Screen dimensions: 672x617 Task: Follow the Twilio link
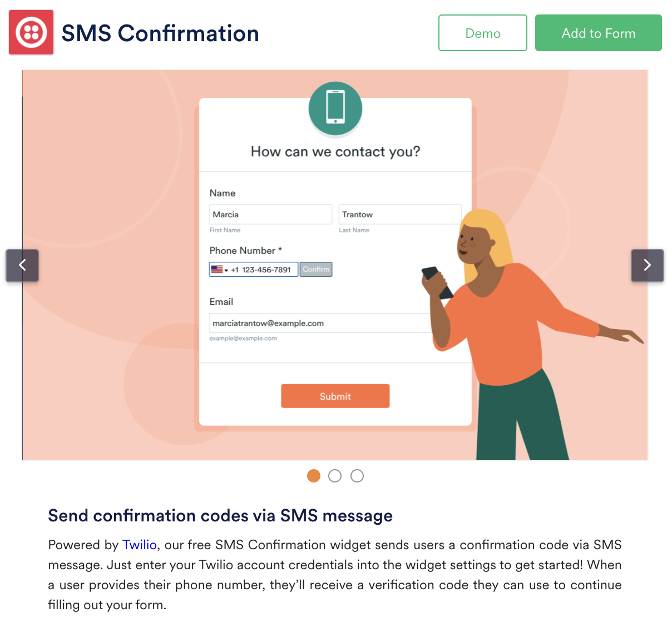coord(140,545)
